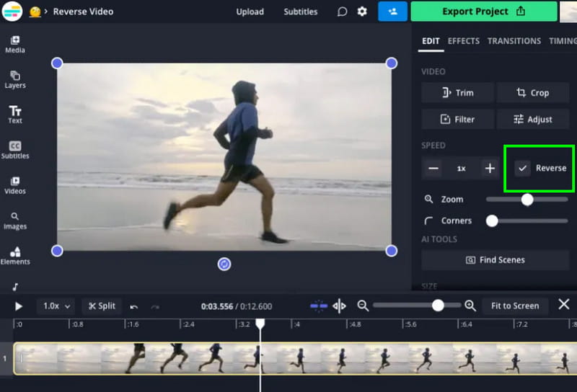Image resolution: width=577 pixels, height=392 pixels.
Task: Open the comments speech bubble icon
Action: click(342, 12)
